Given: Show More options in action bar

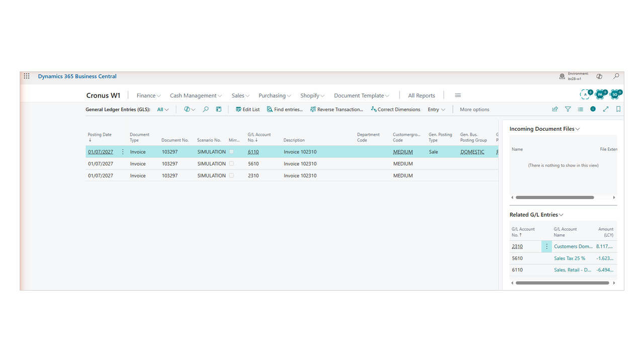Looking at the screenshot, I should point(474,109).
